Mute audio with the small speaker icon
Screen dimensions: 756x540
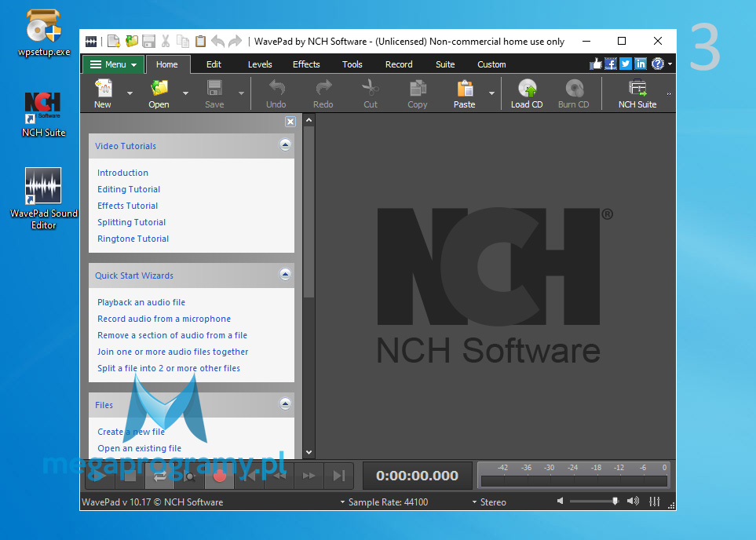[x=561, y=501]
